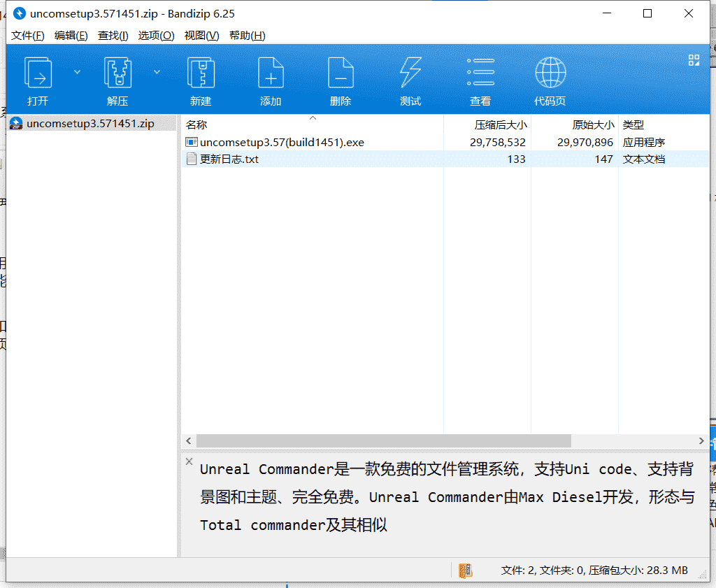The height and width of the screenshot is (588, 716).
Task: Click the Open (打开) toolbar icon
Action: coord(38,72)
